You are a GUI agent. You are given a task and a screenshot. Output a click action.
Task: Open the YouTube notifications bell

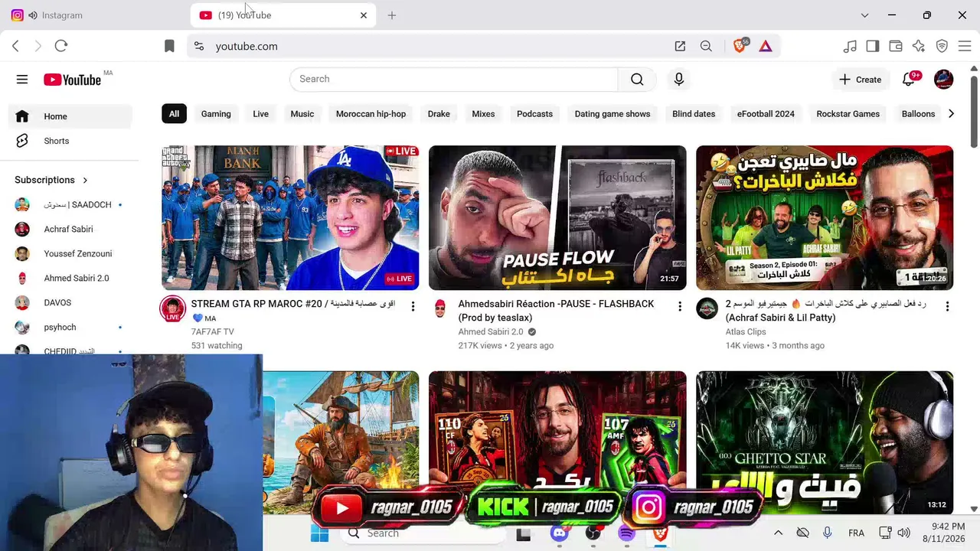coord(909,80)
